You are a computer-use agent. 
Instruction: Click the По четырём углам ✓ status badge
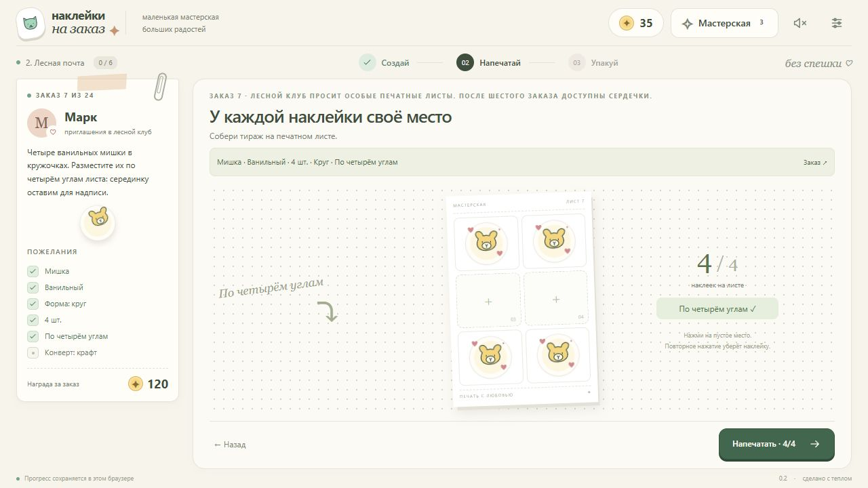(x=717, y=308)
